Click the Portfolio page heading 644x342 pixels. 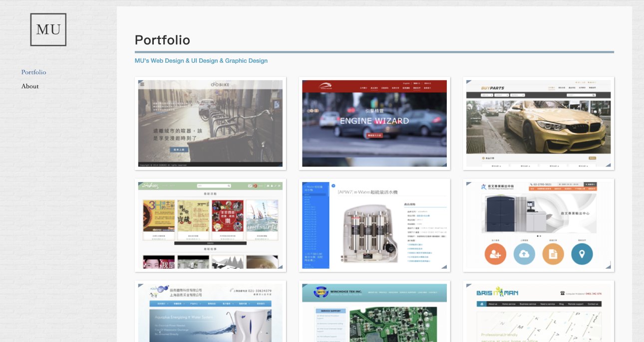162,40
